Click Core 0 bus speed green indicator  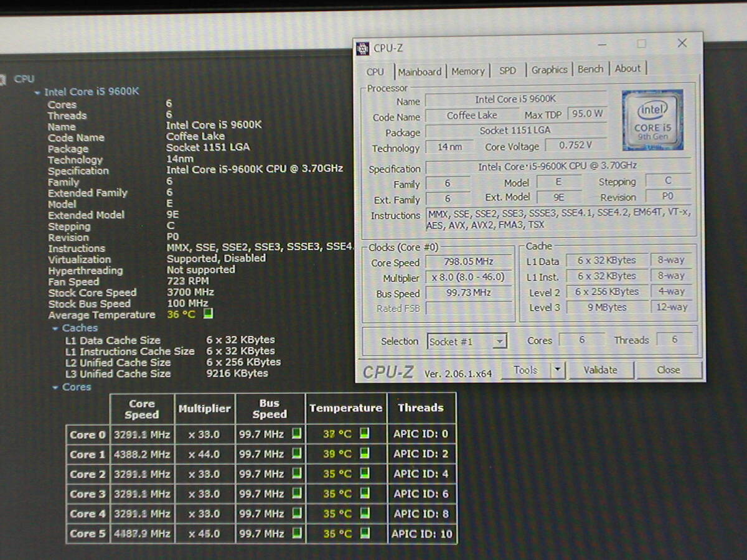pyautogui.click(x=297, y=434)
